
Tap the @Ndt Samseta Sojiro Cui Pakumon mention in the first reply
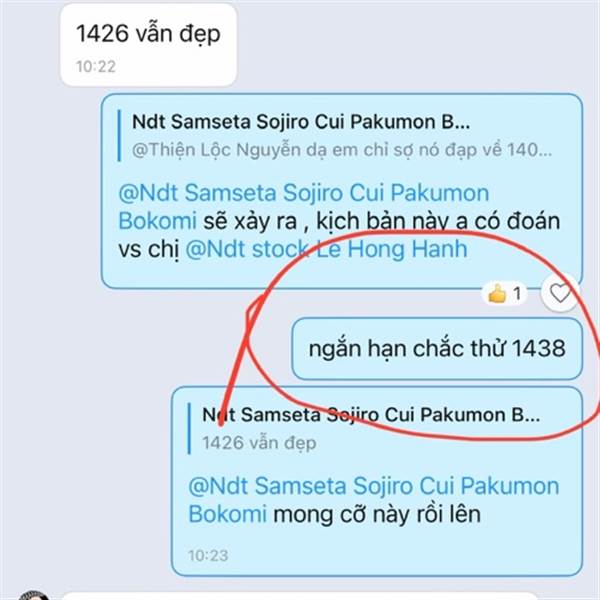tap(304, 193)
